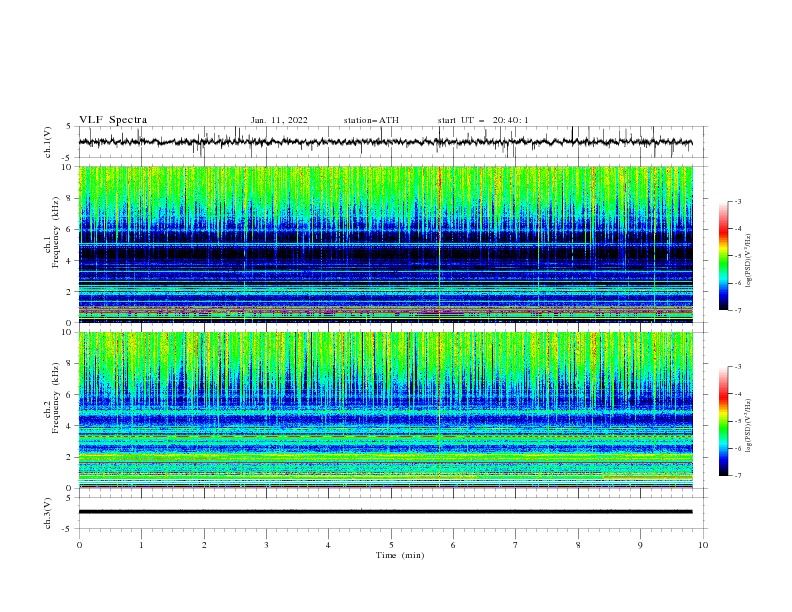Viewport: 792px width, 612px height.
Task: Click inside the ch.1 spectrogram panel
Action: 385,244
